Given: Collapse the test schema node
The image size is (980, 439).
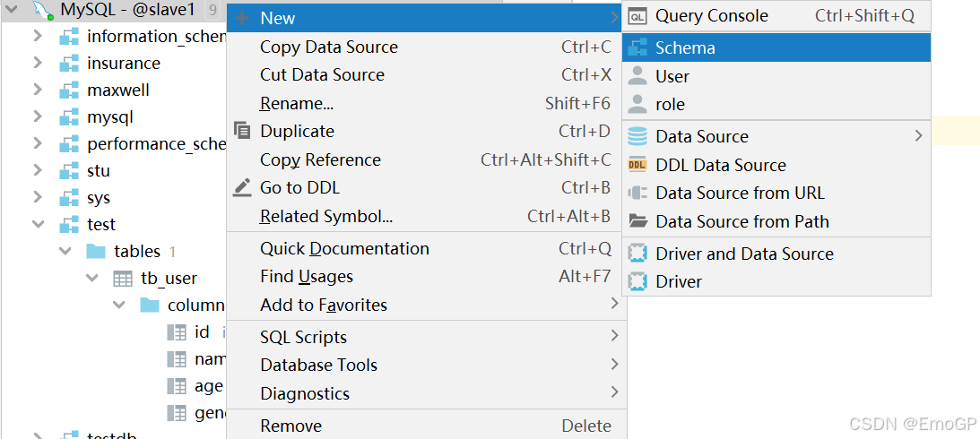Looking at the screenshot, I should (38, 224).
